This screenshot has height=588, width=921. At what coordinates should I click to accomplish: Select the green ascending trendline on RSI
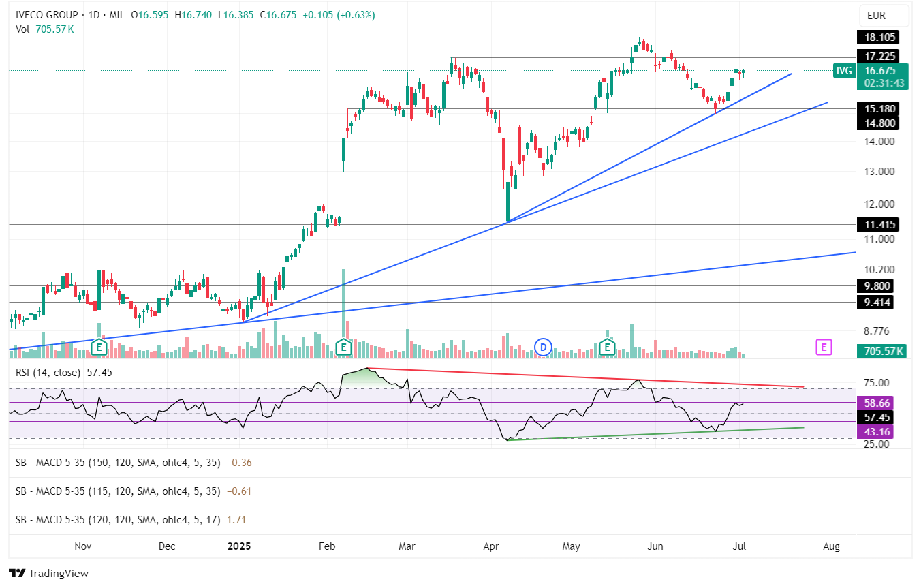656,434
